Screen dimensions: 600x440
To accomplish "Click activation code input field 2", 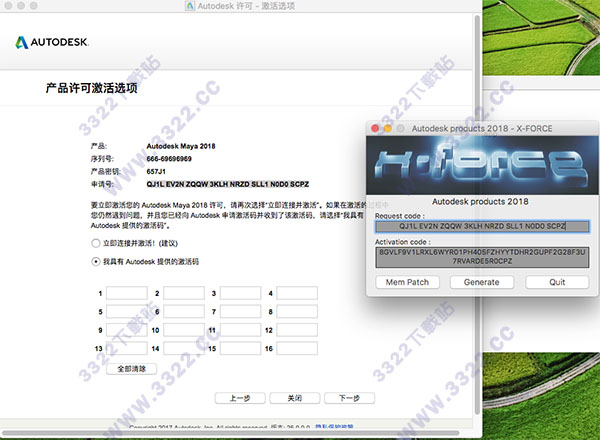I will coord(184,293).
